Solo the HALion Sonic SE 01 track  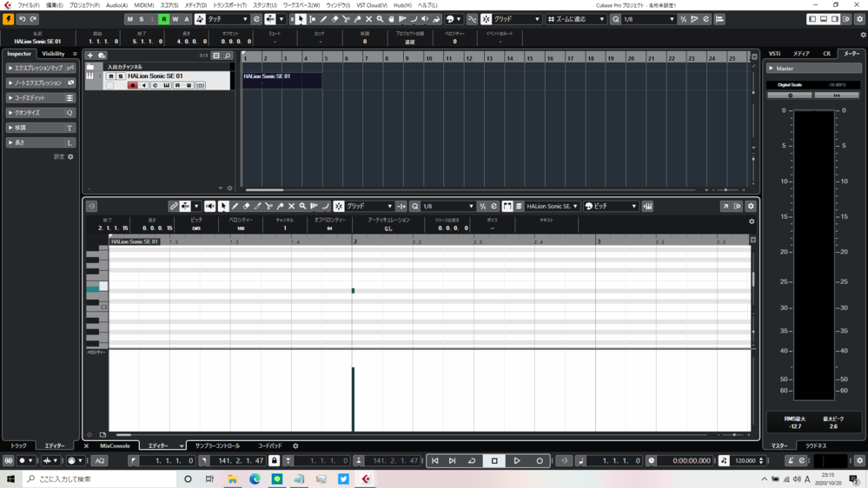120,76
